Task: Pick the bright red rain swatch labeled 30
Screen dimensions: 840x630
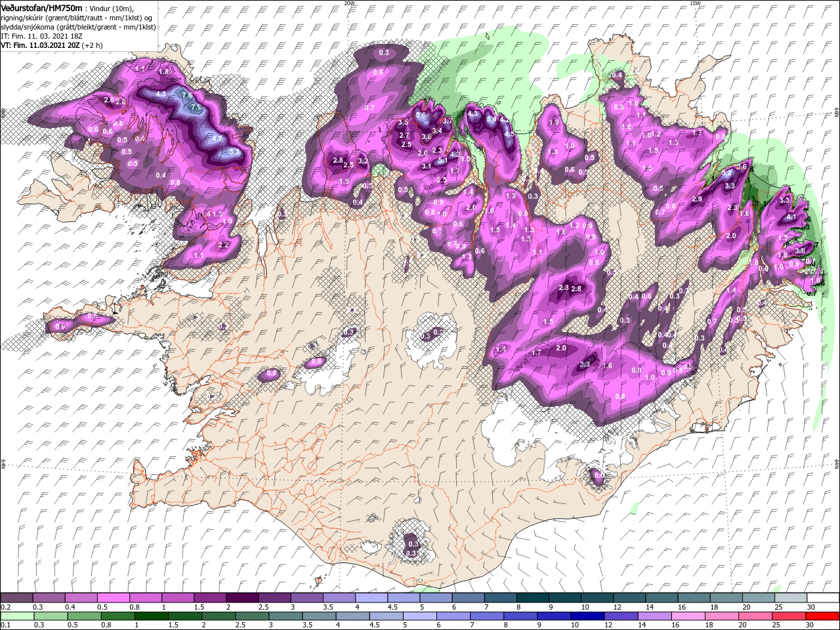Action: [x=822, y=616]
